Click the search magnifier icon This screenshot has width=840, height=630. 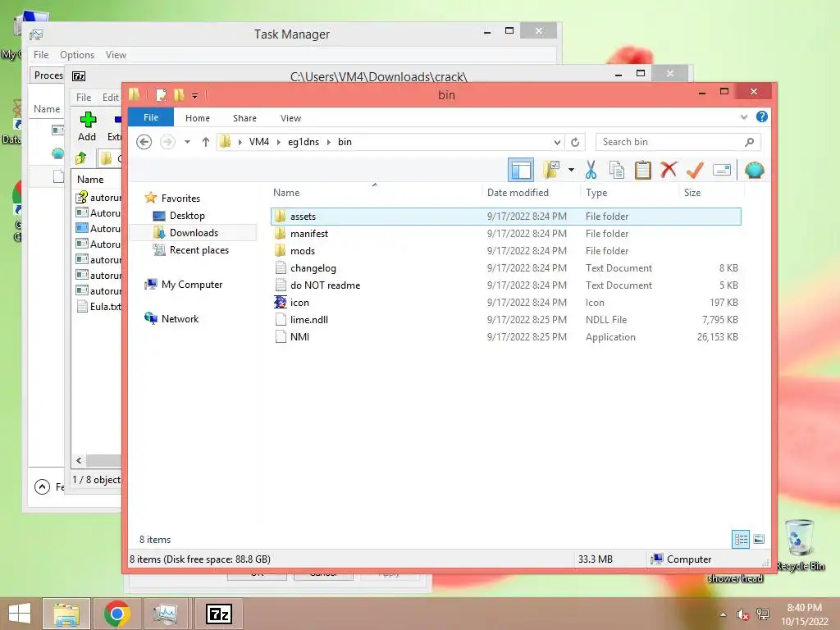pos(750,142)
